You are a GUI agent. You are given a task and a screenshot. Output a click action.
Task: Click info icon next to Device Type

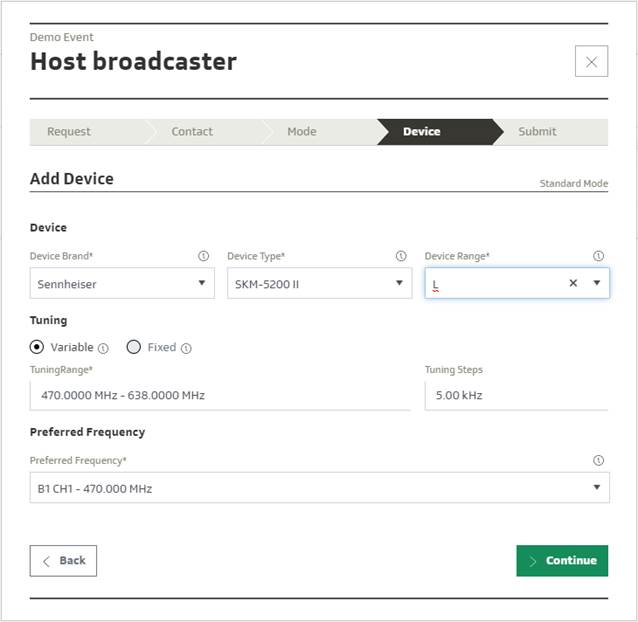tap(401, 256)
